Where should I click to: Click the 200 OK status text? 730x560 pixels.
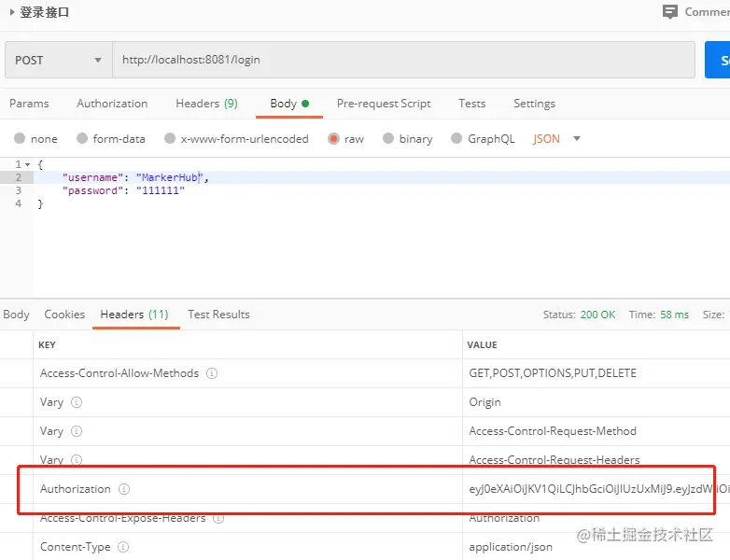point(597,315)
